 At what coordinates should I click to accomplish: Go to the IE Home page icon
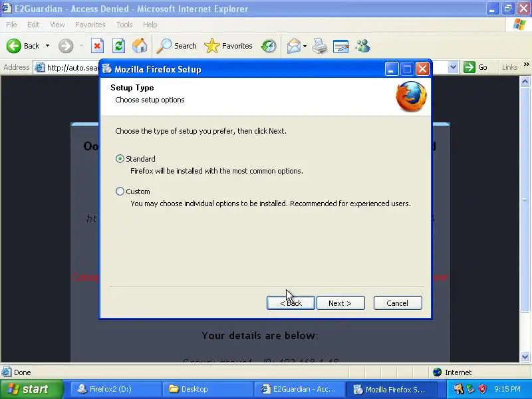(x=140, y=46)
